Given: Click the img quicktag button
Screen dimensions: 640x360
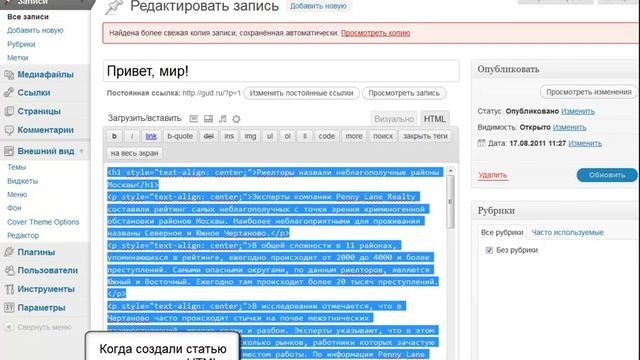Looking at the screenshot, I should (250, 136).
